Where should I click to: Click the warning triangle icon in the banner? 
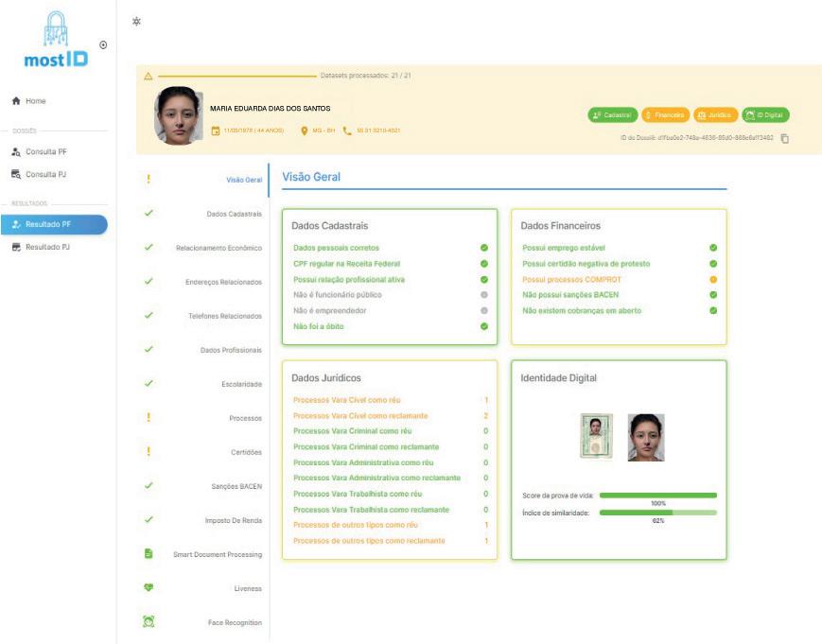pyautogui.click(x=149, y=77)
